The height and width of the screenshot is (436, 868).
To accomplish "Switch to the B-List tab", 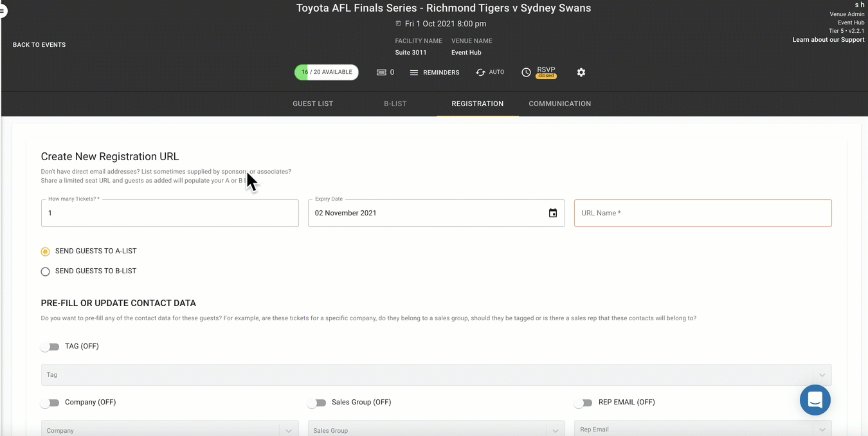I will pyautogui.click(x=395, y=104).
